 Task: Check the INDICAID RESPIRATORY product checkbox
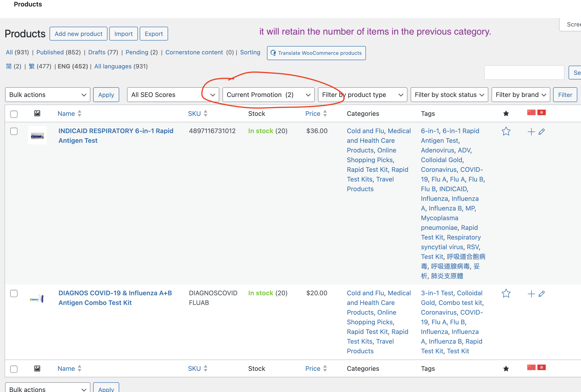[14, 131]
